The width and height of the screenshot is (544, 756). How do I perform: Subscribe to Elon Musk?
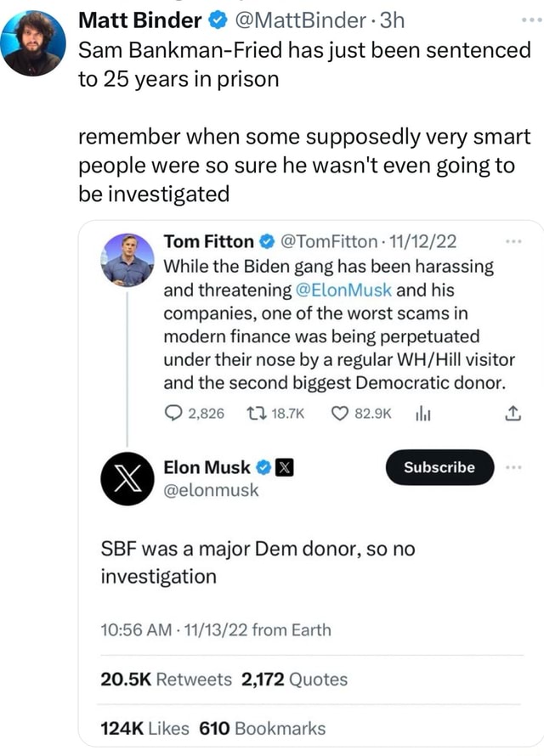point(439,467)
